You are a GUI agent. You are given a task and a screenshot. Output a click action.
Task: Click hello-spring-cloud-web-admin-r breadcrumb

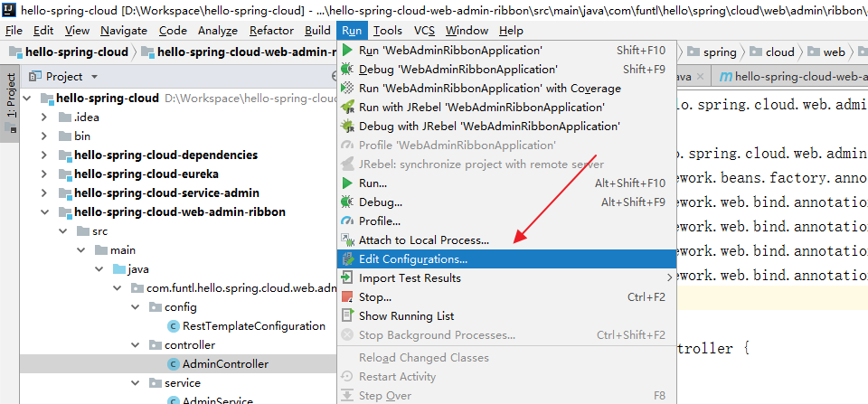click(239, 52)
